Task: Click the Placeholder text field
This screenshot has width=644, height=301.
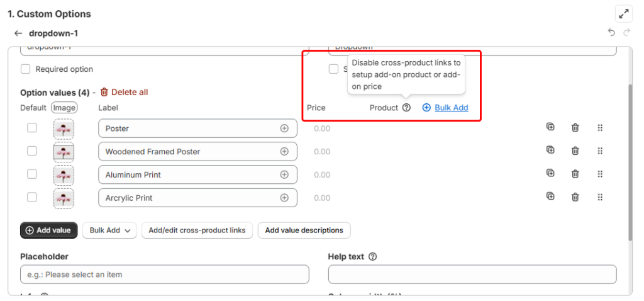Action: 164,275
